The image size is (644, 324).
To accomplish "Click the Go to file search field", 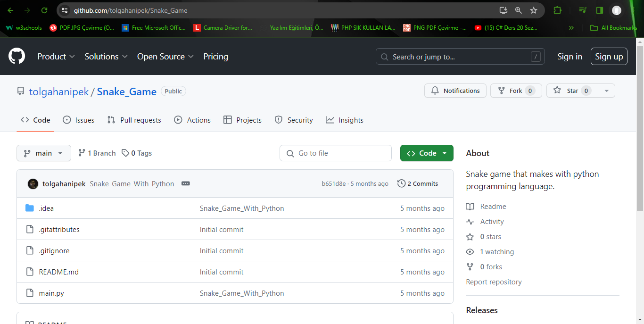I will (336, 153).
